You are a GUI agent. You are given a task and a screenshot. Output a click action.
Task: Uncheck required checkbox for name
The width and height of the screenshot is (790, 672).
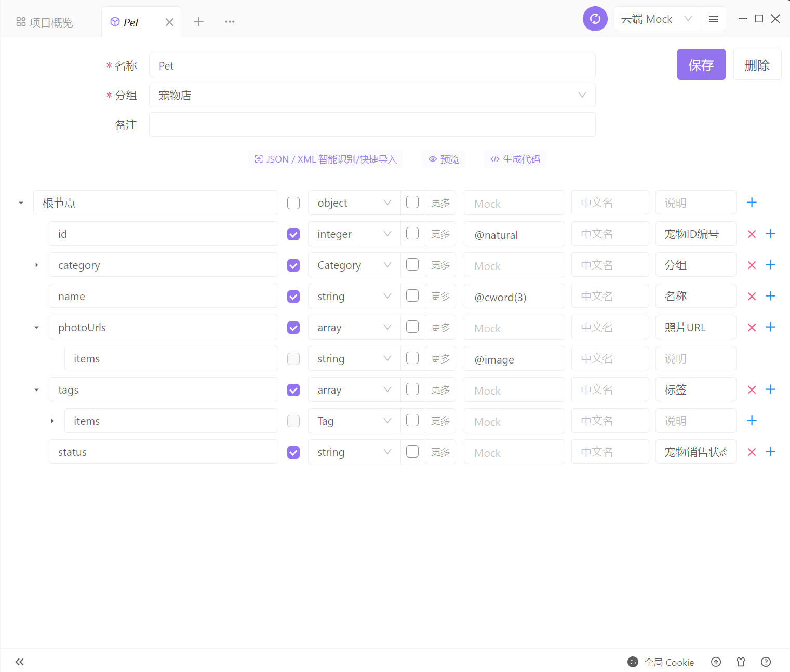pyautogui.click(x=293, y=297)
